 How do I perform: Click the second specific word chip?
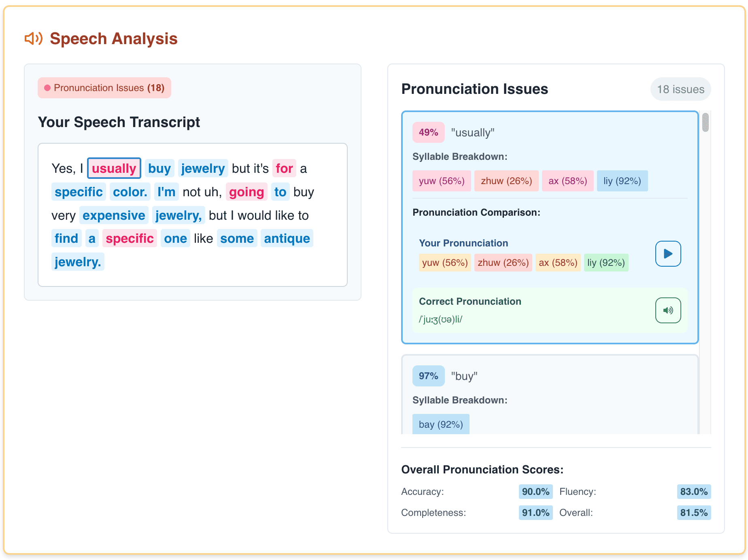pos(130,238)
